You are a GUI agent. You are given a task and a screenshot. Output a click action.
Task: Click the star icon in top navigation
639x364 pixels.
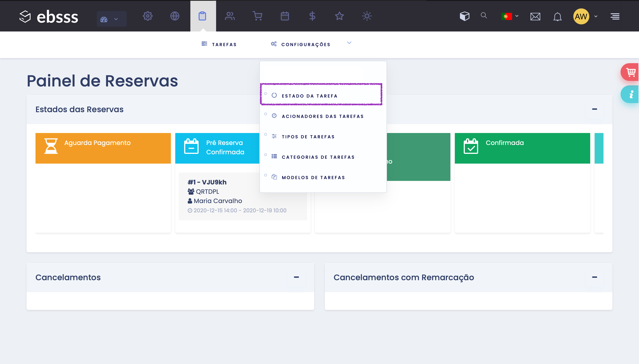tap(339, 16)
